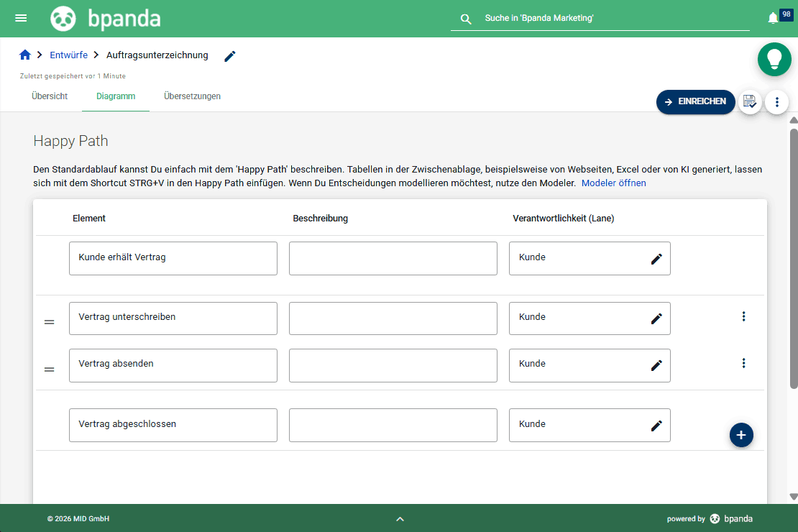Click the search magnifier icon
The width and height of the screenshot is (798, 532).
(466, 19)
